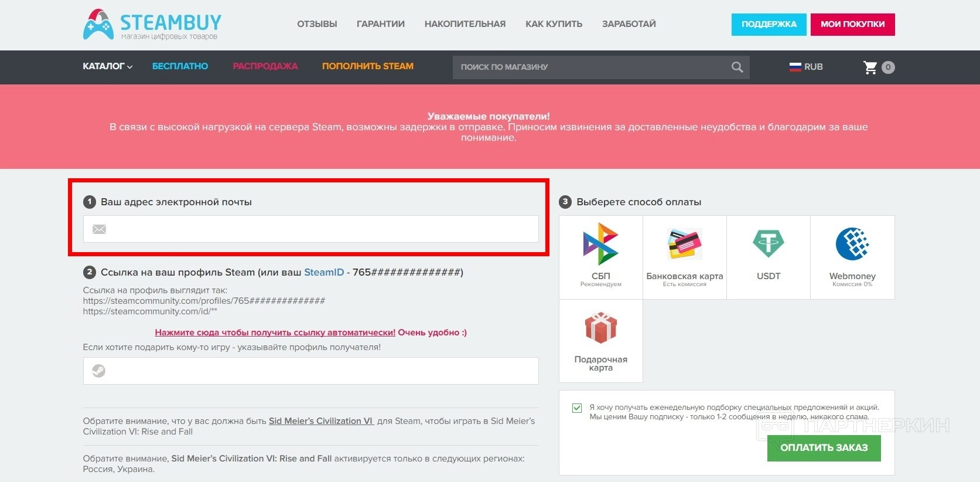980x482 pixels.
Task: Click the link to get profile link automatically
Action: (x=275, y=332)
